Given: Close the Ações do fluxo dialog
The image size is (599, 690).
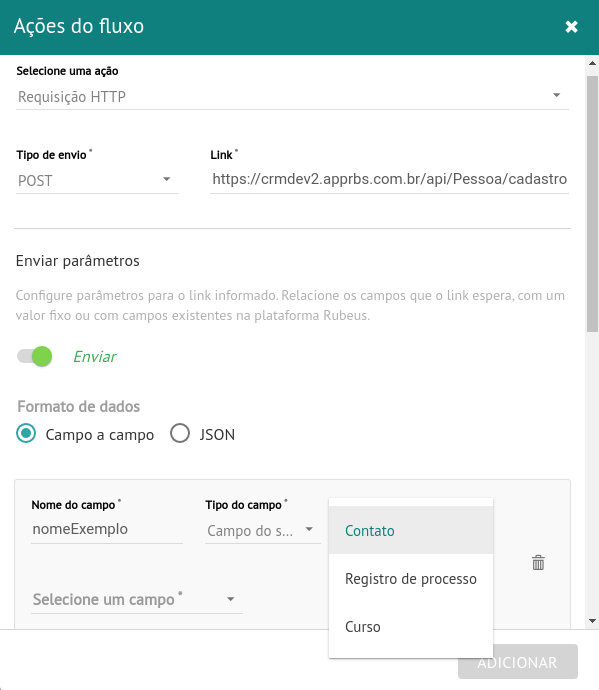Looking at the screenshot, I should tap(571, 27).
